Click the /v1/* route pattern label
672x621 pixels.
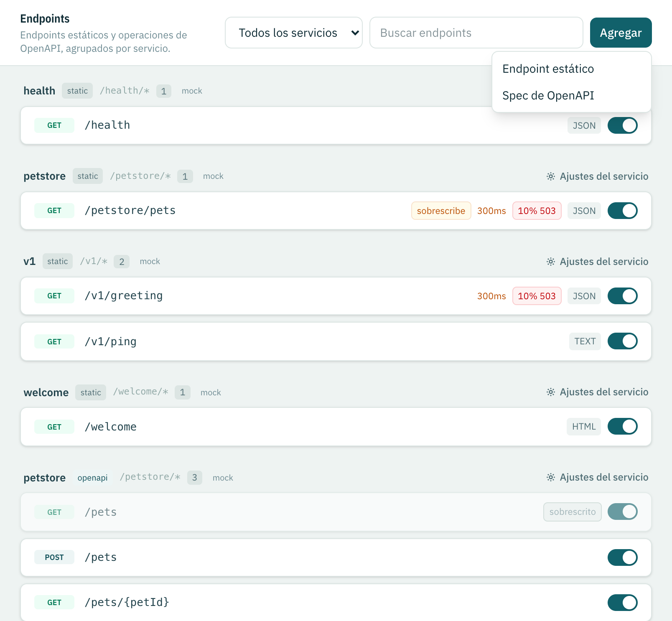[x=94, y=261]
